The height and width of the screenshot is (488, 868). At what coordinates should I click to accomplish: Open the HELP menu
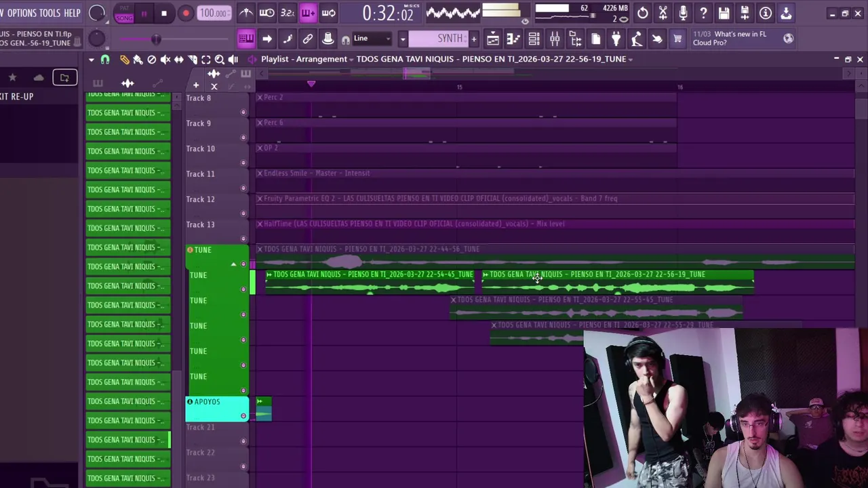pos(72,13)
